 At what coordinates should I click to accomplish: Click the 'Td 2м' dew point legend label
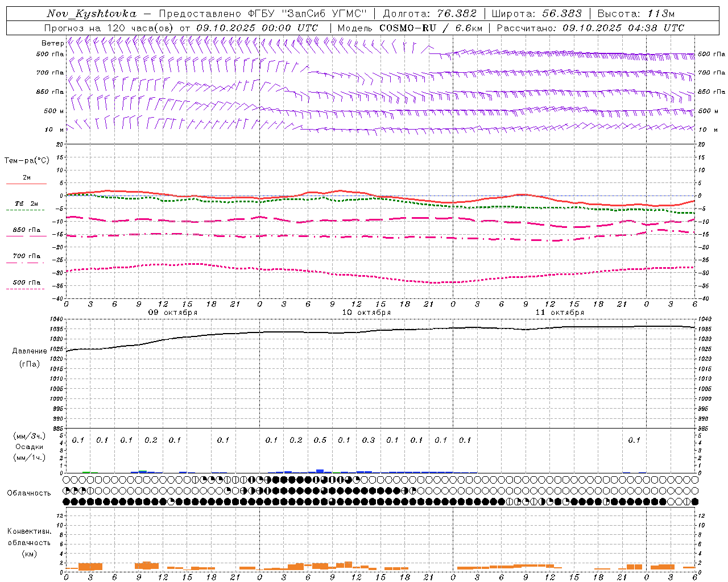(x=26, y=203)
